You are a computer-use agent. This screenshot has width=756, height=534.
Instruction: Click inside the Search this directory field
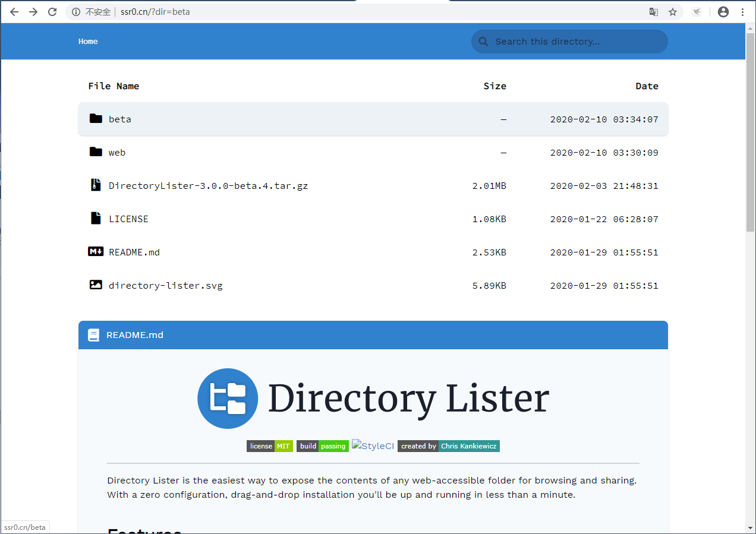click(x=565, y=41)
